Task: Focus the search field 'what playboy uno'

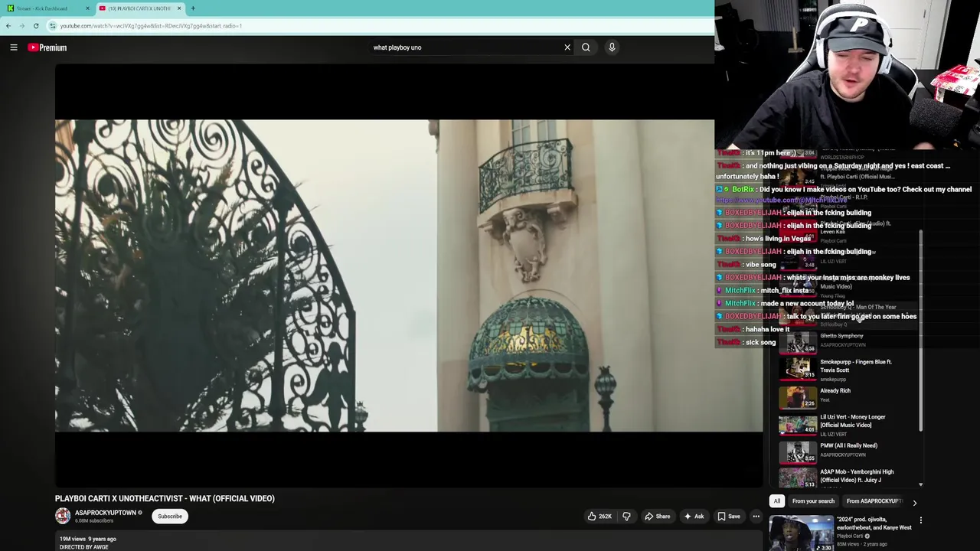Action: 465,47
